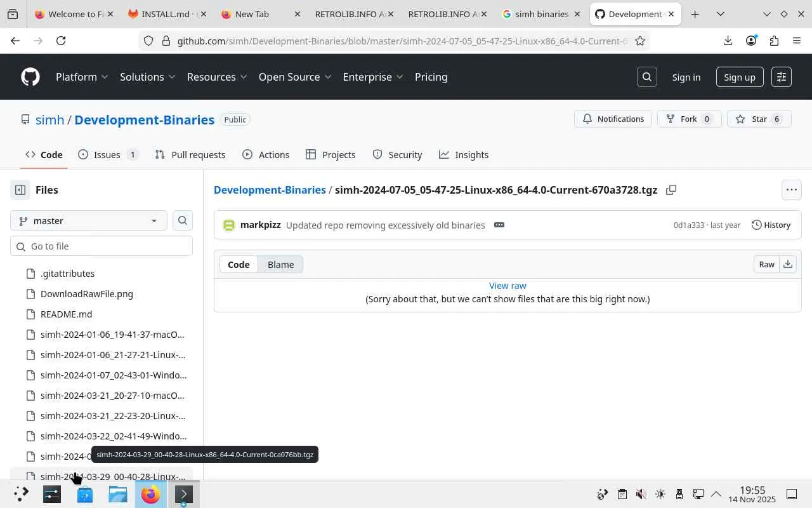Copy file path using the copy icon
Image resolution: width=812 pixels, height=508 pixels.
pos(671,190)
